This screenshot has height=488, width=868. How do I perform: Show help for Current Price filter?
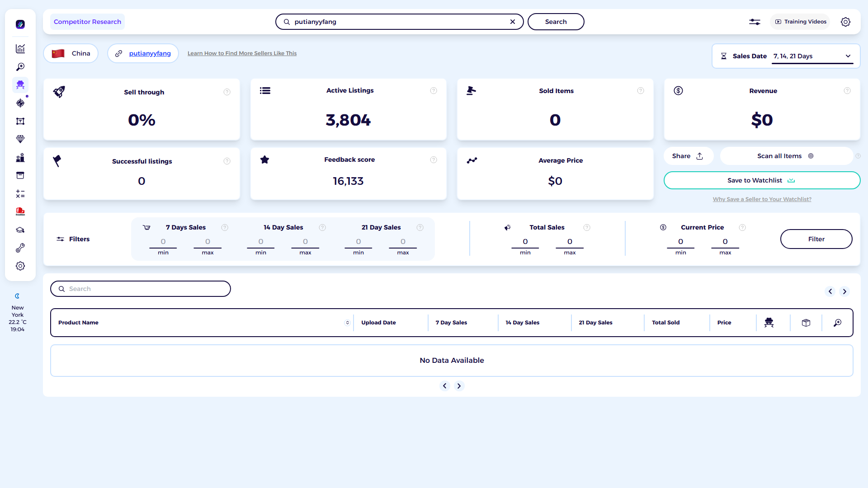pos(742,228)
